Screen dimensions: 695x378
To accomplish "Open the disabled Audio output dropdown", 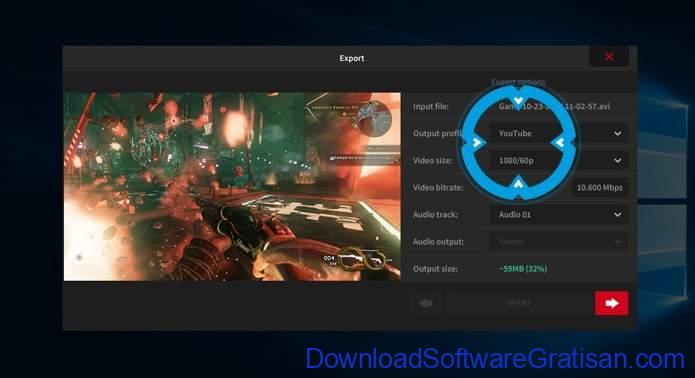I will tap(559, 242).
